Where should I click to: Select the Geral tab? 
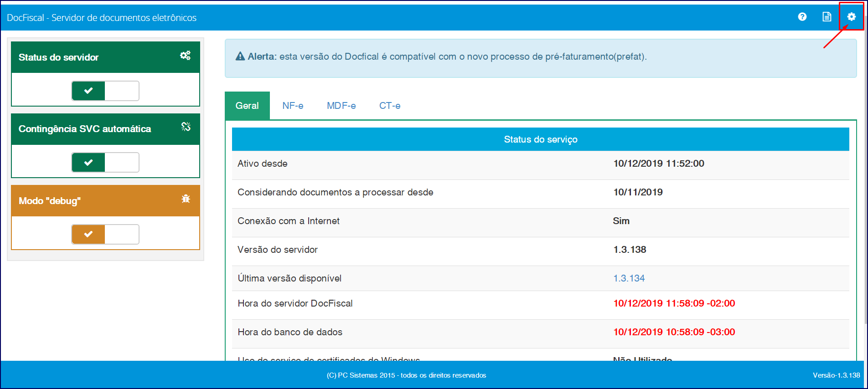pos(247,106)
